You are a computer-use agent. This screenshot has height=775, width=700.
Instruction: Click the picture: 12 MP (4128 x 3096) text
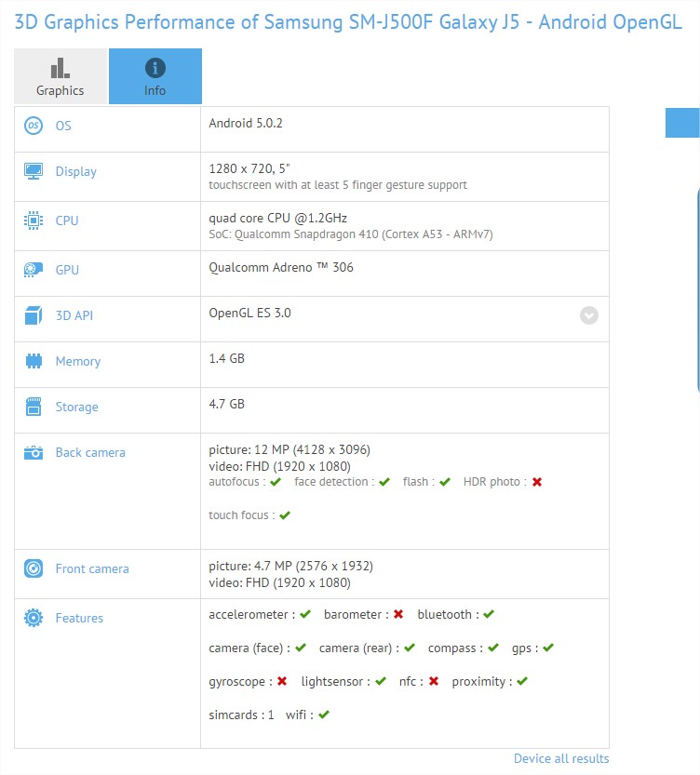pos(289,449)
